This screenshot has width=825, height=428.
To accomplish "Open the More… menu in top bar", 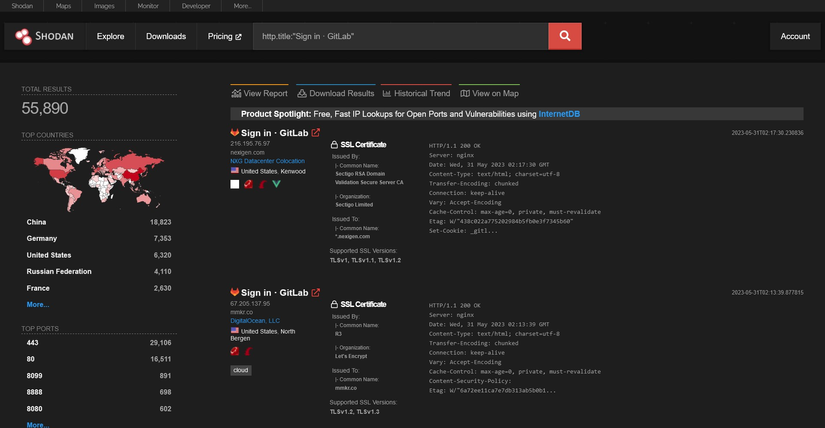I will click(x=242, y=6).
